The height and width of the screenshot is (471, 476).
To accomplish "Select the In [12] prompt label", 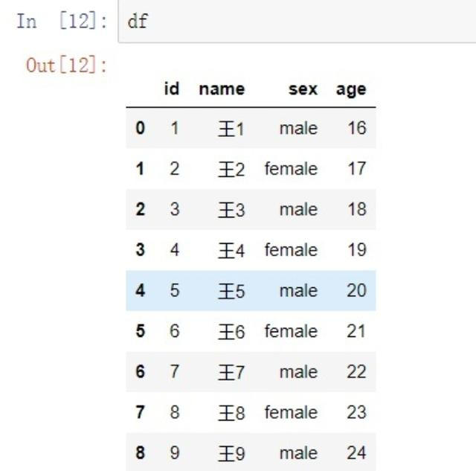I will (x=62, y=22).
